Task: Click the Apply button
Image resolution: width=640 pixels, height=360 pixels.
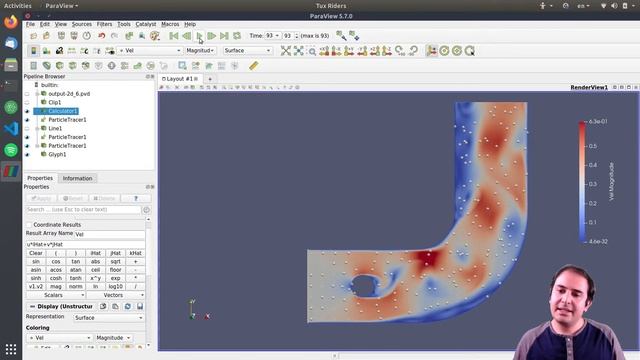Action: pyautogui.click(x=41, y=198)
